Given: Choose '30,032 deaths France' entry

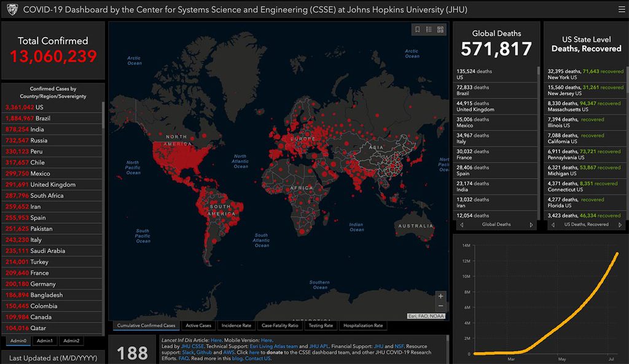Looking at the screenshot, I should click(495, 155).
